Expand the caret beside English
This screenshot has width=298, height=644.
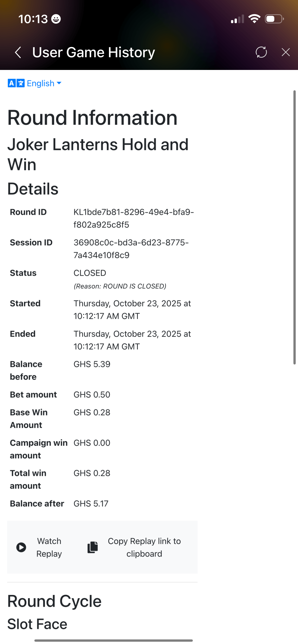[59, 83]
